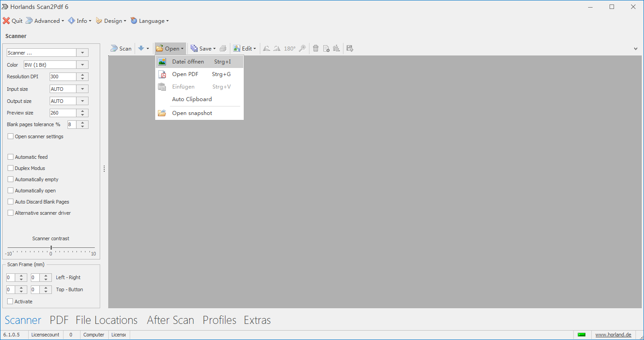Use the save-to-disk icon on the toolbar
644x340 pixels.
349,48
